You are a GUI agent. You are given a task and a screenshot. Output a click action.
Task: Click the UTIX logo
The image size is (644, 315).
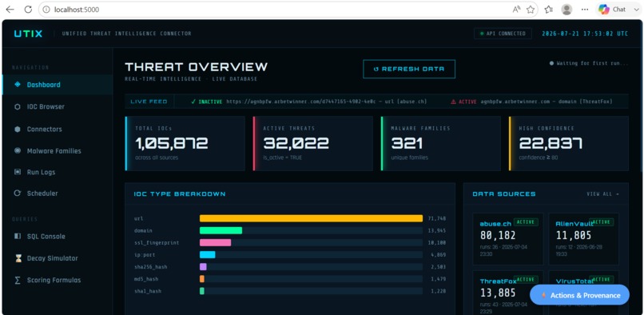point(28,34)
